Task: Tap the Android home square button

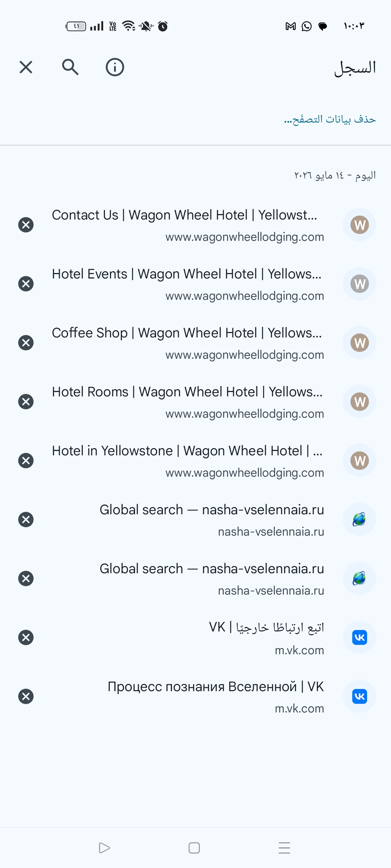Action: click(194, 848)
